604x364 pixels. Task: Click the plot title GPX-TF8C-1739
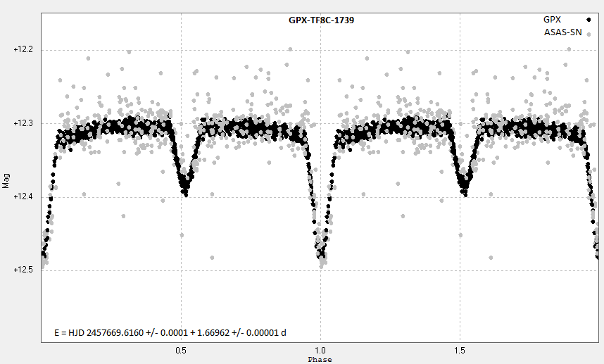(x=321, y=20)
